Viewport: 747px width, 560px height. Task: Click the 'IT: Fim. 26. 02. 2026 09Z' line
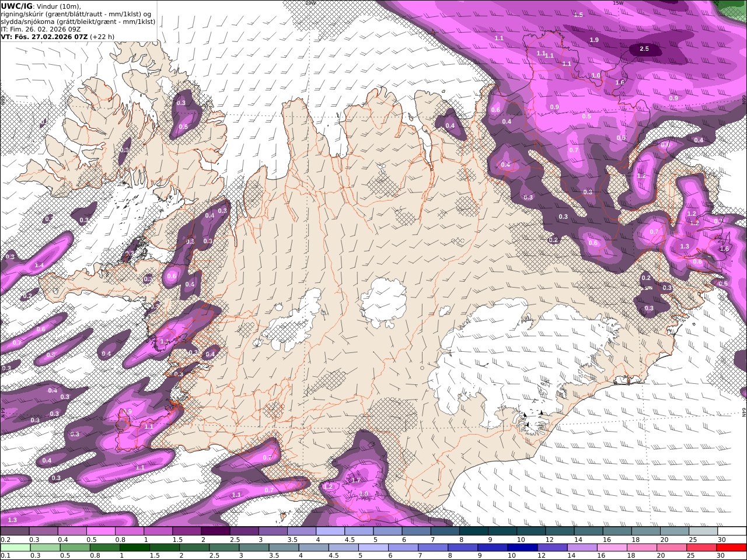[41, 29]
